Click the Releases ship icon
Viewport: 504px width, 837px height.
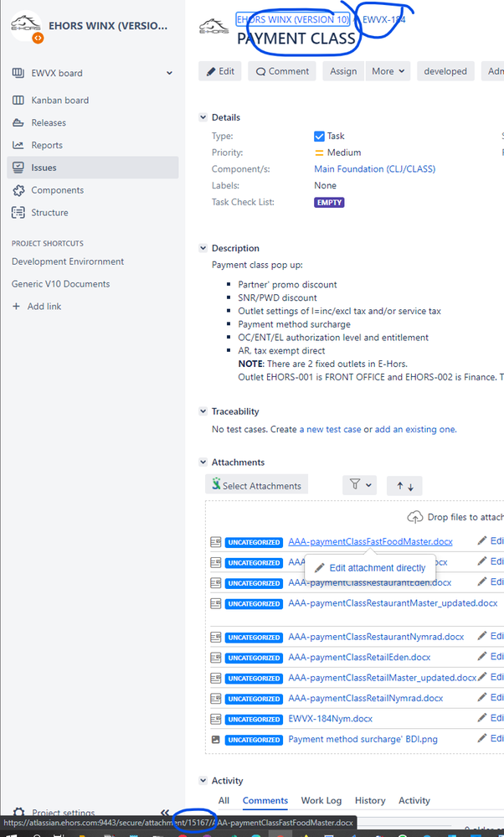18,123
